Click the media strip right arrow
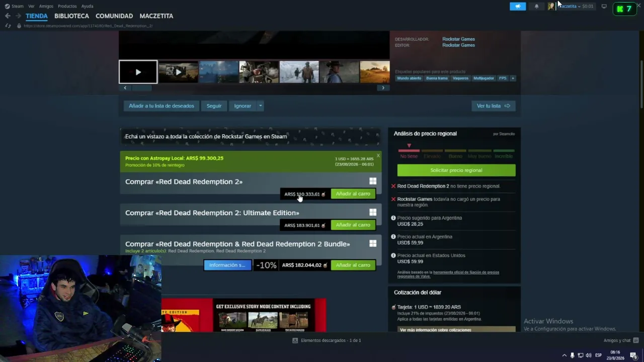Viewport: 644px width, 362px height. (383, 88)
